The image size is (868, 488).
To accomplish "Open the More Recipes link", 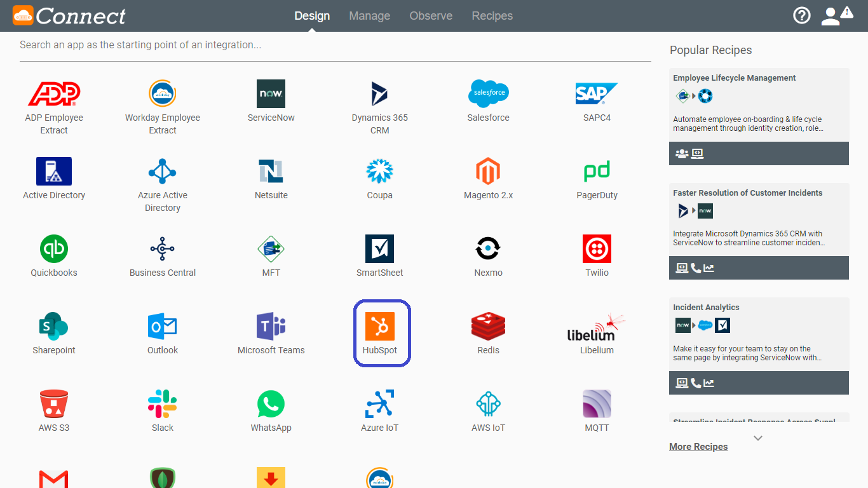I will click(698, 447).
